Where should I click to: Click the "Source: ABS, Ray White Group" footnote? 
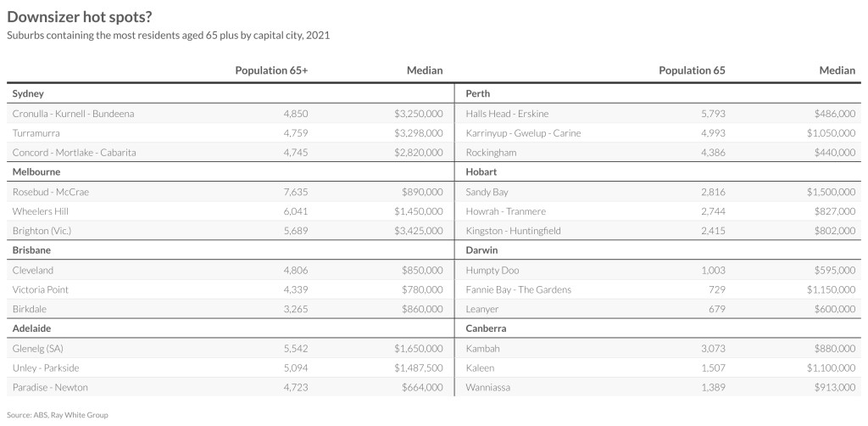point(58,415)
